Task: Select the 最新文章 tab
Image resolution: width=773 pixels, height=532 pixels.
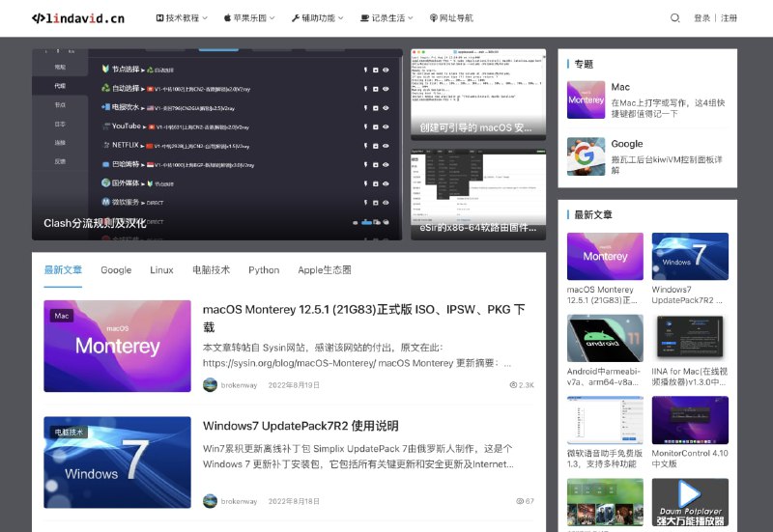Action: click(63, 270)
